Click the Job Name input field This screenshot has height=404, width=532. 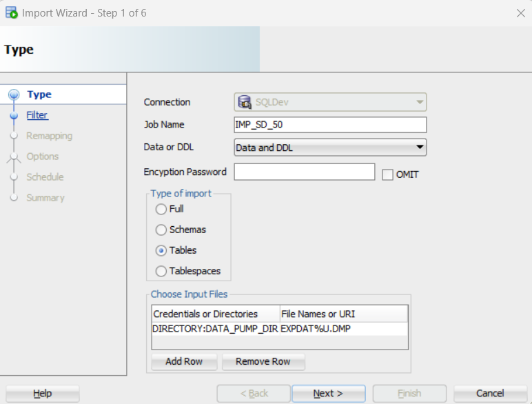[330, 125]
